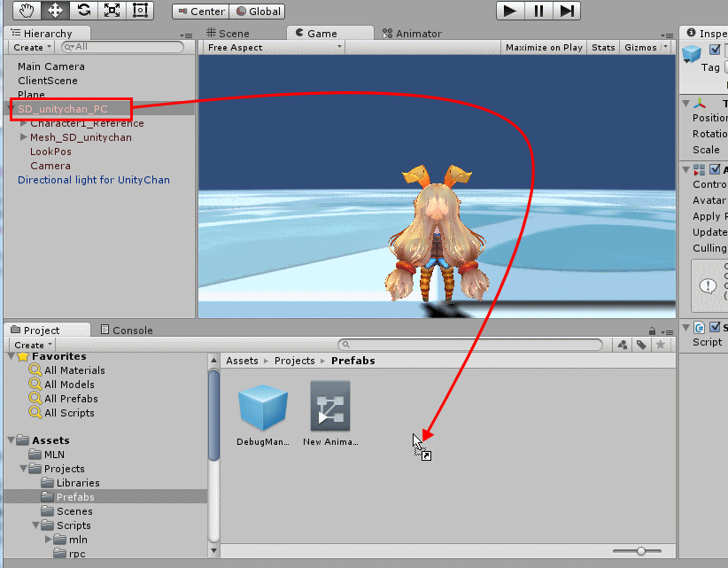The width and height of the screenshot is (728, 568).
Task: Toggle the Global handle rotation button
Action: pos(258,12)
